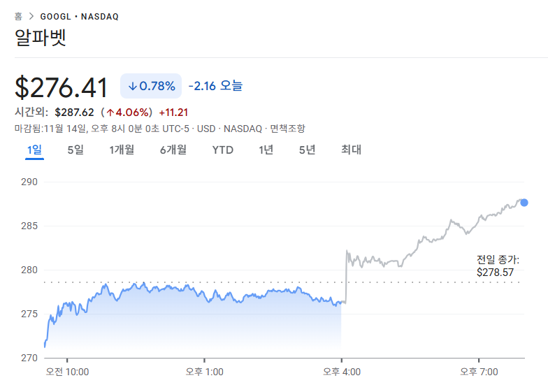Switch chart to the 6개월 tab
Image resolution: width=548 pixels, height=392 pixels.
[x=173, y=150]
